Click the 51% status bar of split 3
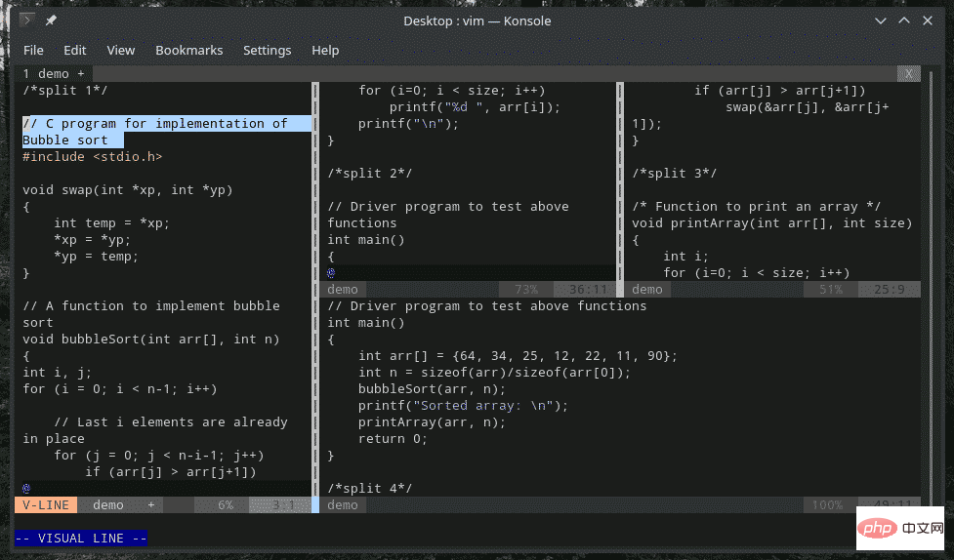This screenshot has height=560, width=954. pyautogui.click(x=830, y=289)
